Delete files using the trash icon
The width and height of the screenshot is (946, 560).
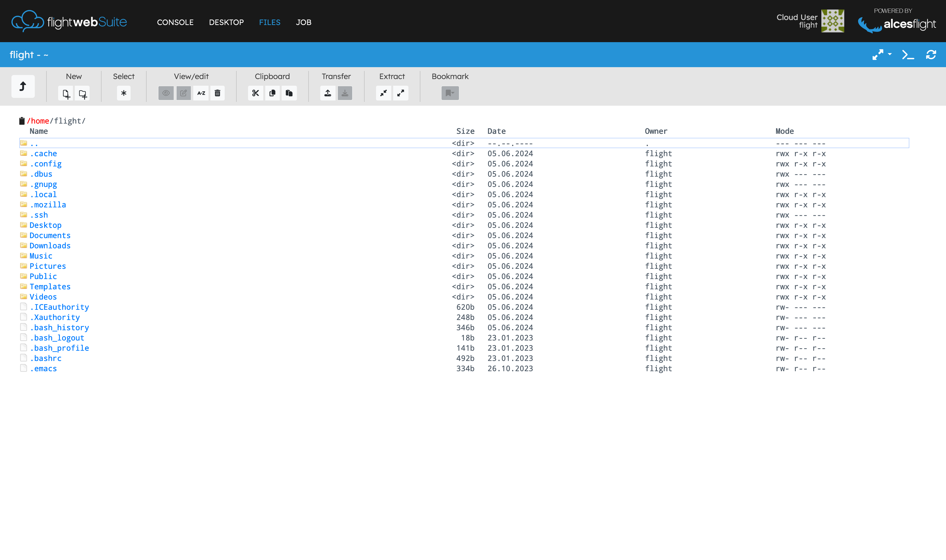pyautogui.click(x=217, y=93)
